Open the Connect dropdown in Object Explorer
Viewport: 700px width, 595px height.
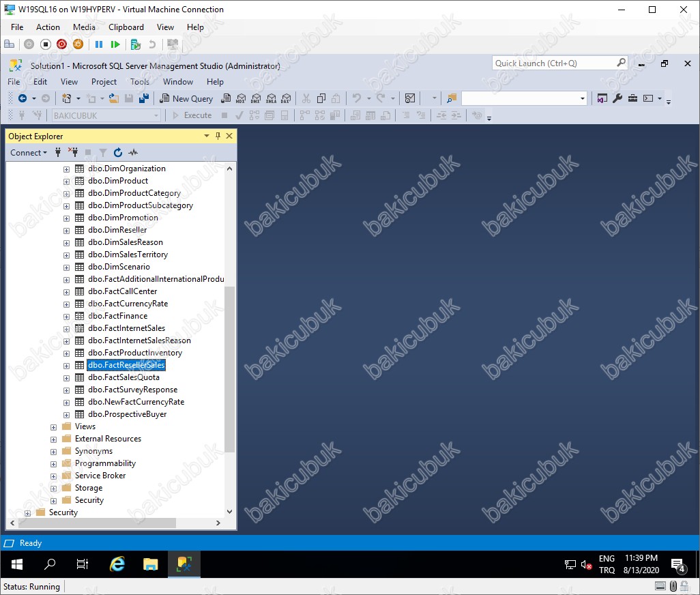[x=28, y=153]
